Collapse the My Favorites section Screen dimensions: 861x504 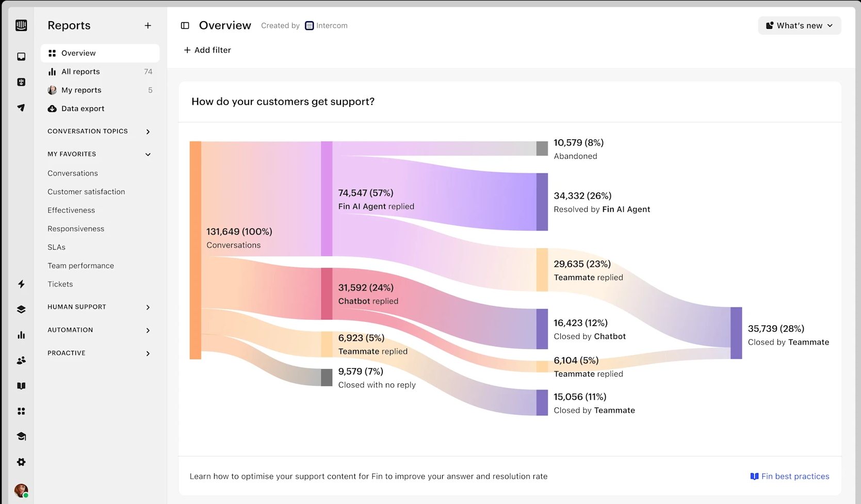click(148, 154)
